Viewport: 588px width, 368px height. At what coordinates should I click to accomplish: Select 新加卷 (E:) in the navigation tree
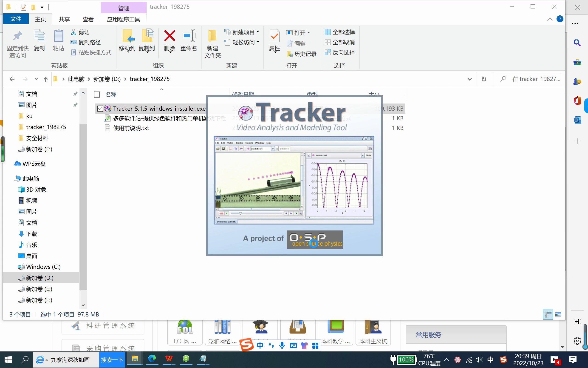[x=39, y=289]
